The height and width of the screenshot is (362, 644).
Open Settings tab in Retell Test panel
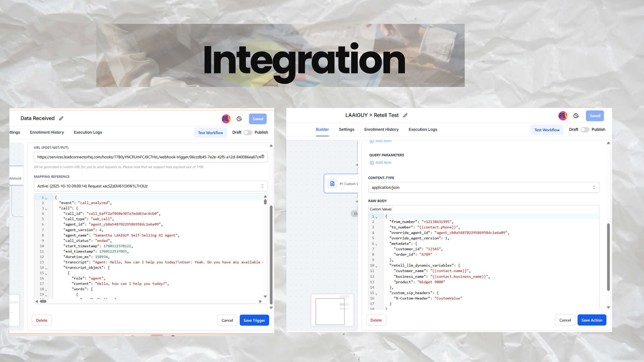346,129
